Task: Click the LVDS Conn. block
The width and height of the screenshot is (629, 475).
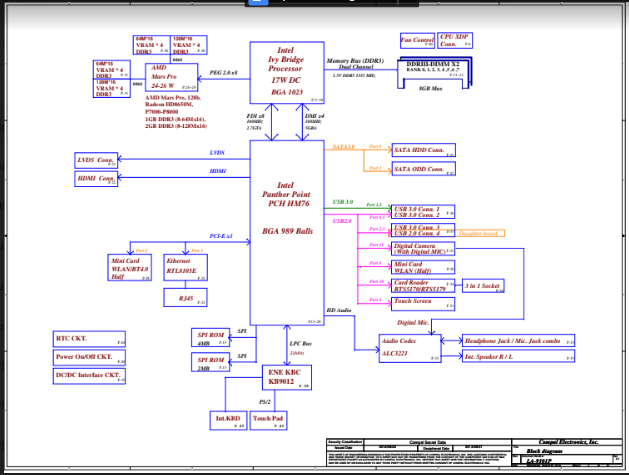Action: [x=96, y=160]
